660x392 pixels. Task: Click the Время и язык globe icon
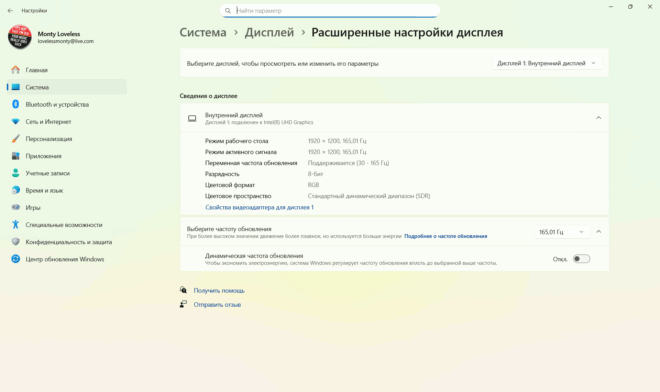(x=16, y=190)
